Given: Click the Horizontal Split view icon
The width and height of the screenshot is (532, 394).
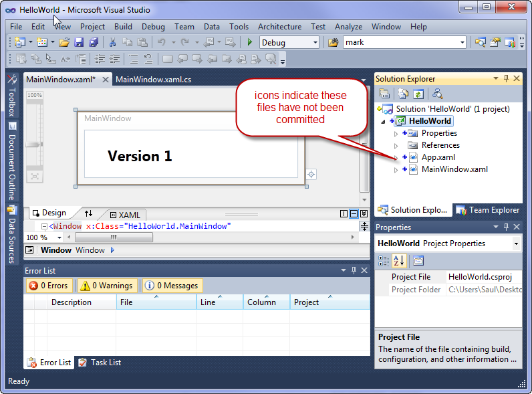Looking at the screenshot, I should coord(354,213).
